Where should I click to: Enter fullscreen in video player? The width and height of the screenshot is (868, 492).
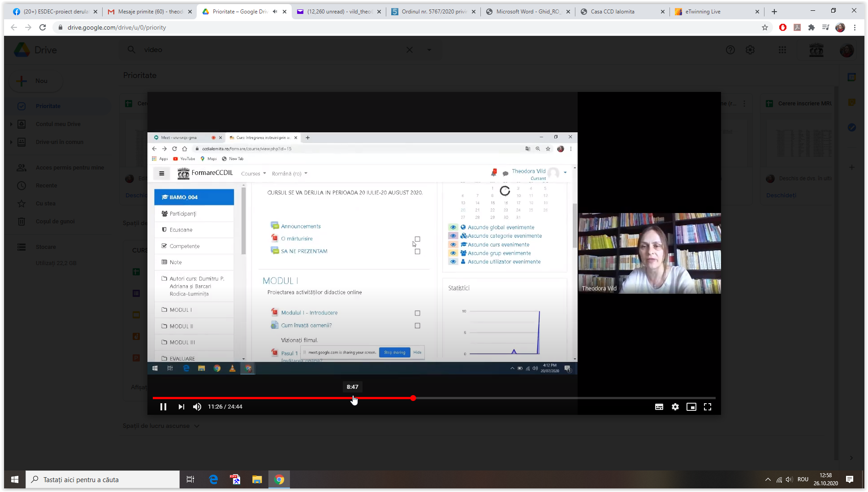tap(708, 407)
